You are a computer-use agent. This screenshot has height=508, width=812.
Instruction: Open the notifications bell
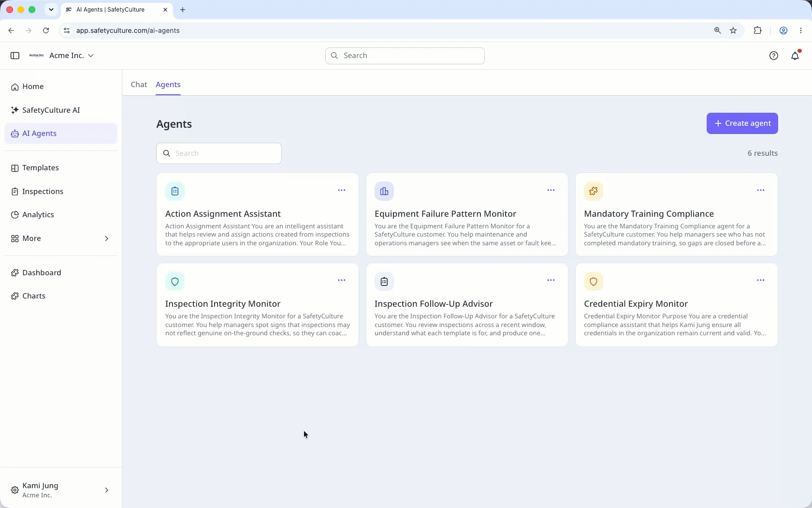[795, 56]
